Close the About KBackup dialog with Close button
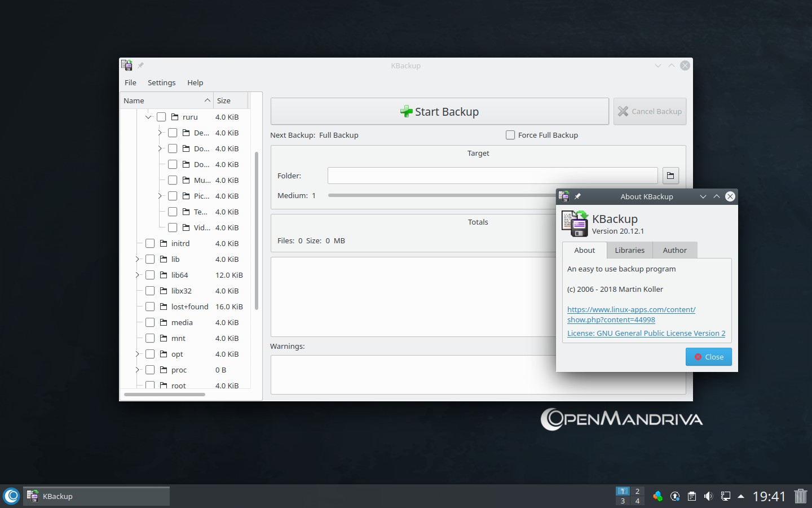Viewport: 812px width, 508px height. 709,357
